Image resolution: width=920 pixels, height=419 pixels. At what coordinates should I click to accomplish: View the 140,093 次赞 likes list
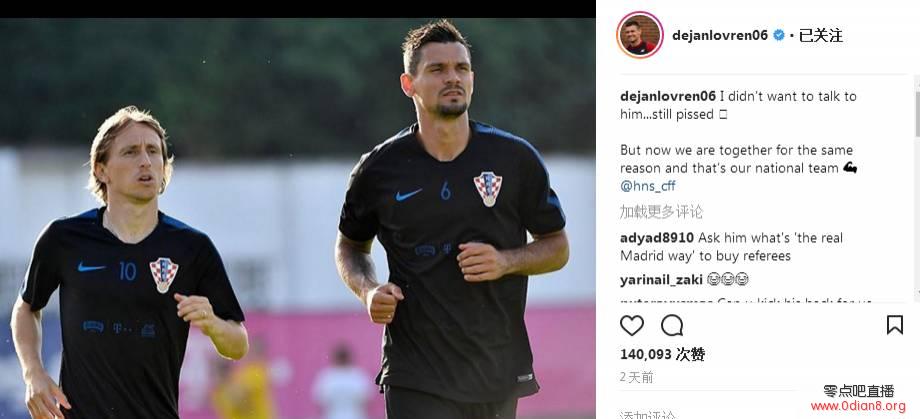[x=662, y=354]
